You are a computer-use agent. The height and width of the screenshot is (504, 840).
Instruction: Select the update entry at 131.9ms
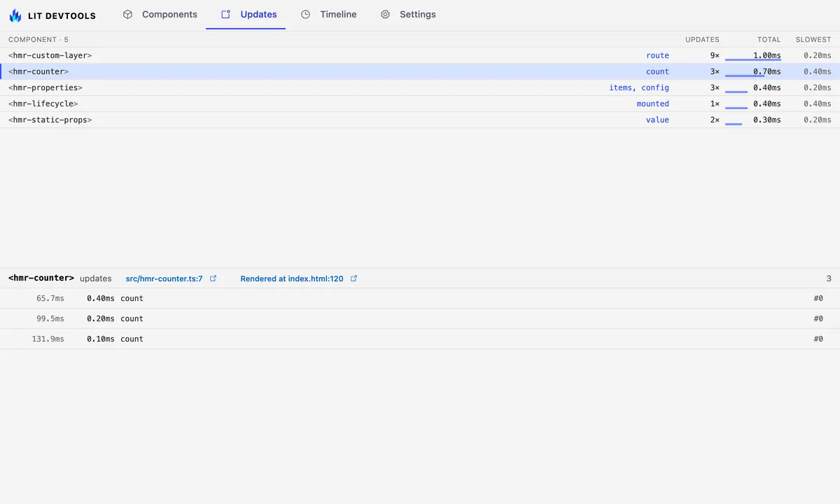420,339
